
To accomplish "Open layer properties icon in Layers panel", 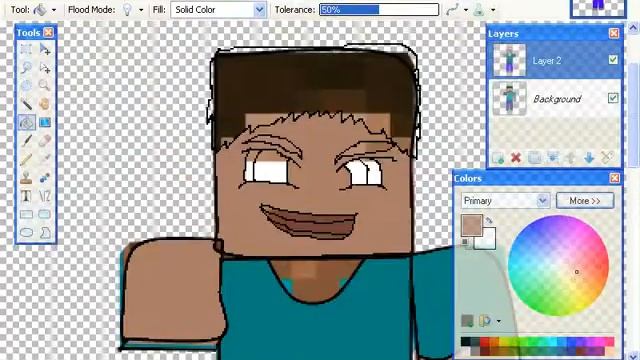I will coord(607,158).
